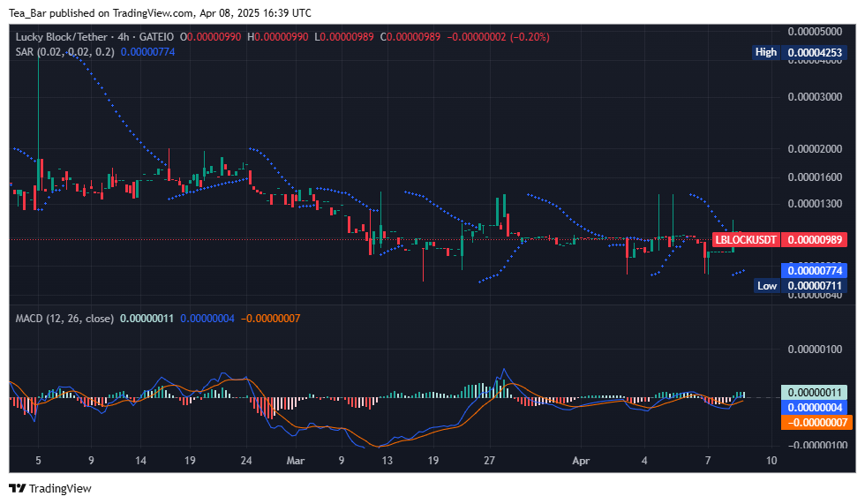Click the Lucky Block/Tether symbol title
Screen dimensions: 865x504
(61, 37)
